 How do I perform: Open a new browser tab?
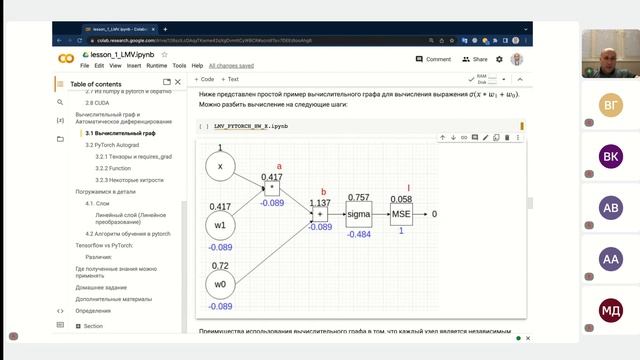point(165,29)
